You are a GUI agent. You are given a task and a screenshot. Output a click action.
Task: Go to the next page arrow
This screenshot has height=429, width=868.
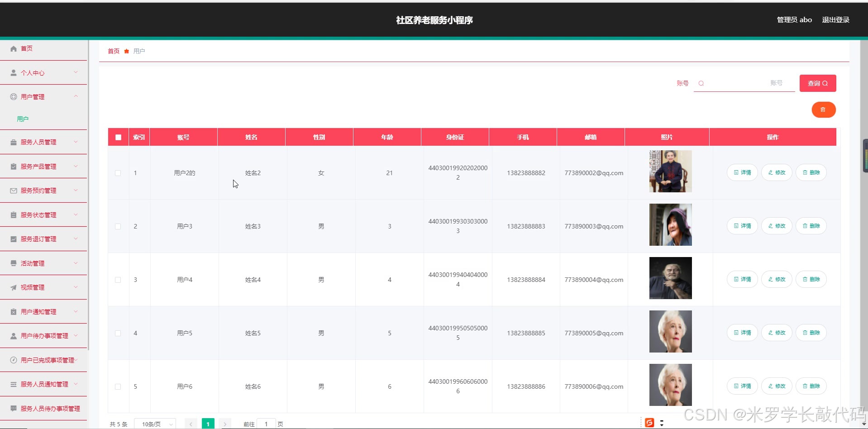tap(225, 424)
